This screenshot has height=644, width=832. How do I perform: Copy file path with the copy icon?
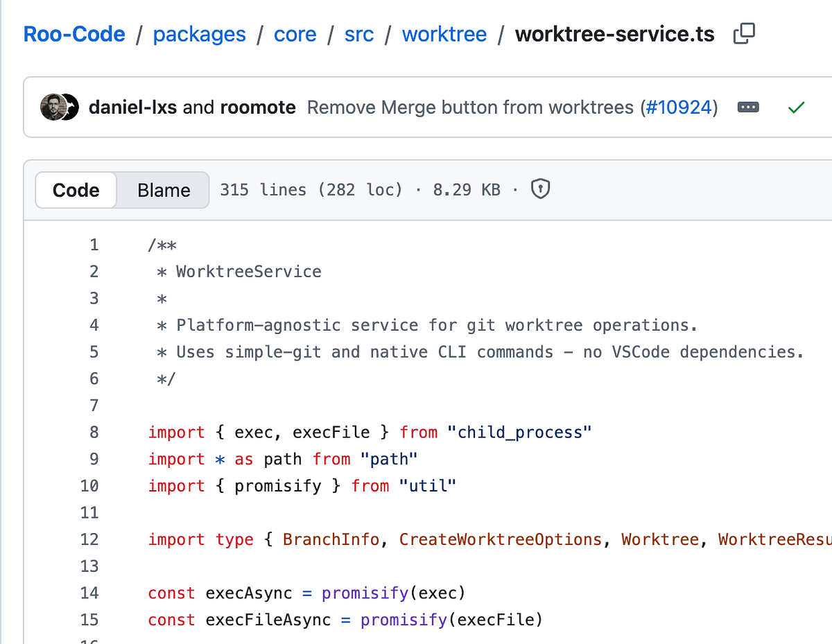(744, 33)
